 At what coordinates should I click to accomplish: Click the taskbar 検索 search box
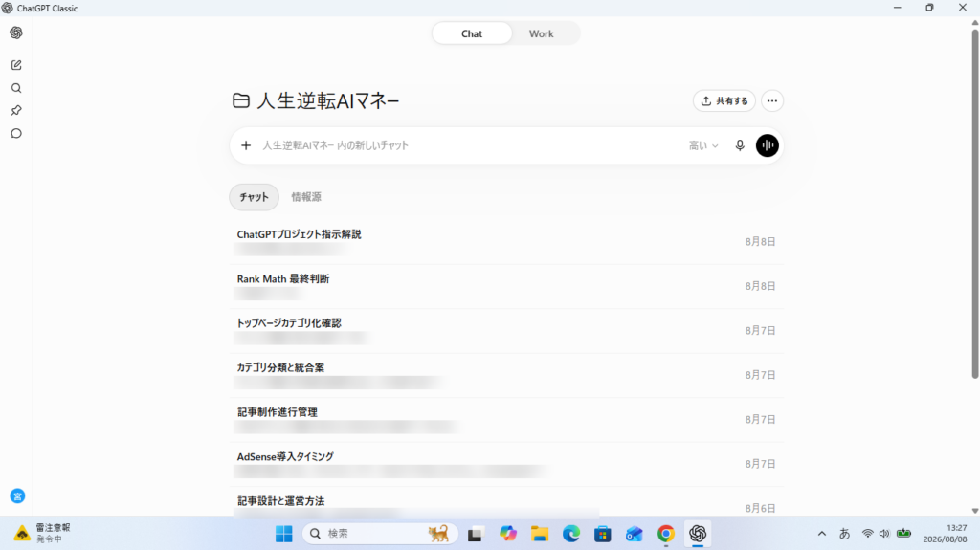(x=380, y=534)
